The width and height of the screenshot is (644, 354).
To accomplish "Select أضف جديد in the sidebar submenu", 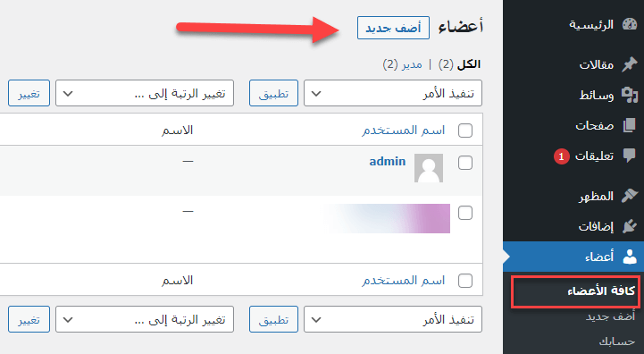I will click(610, 316).
